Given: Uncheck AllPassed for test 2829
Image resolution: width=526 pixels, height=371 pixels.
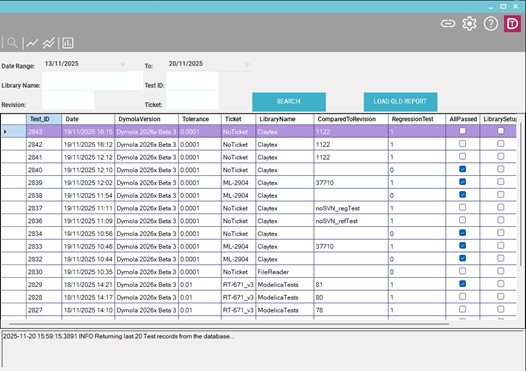Looking at the screenshot, I should click(463, 284).
